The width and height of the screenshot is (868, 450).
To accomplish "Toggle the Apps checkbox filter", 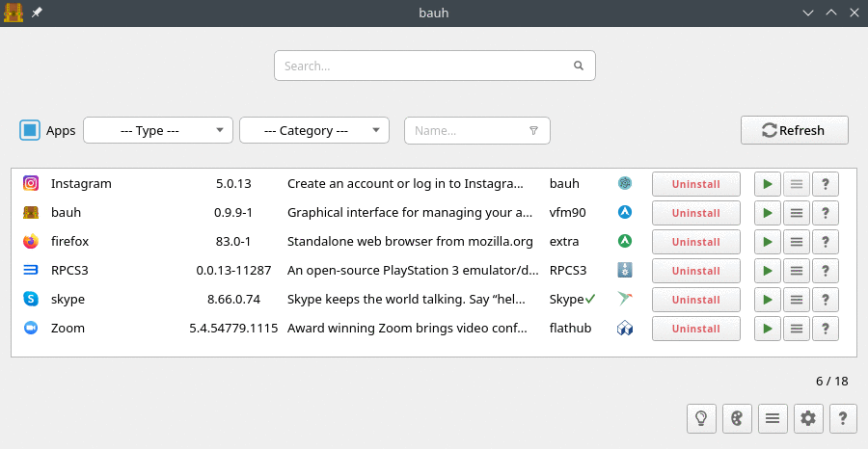I will coord(30,130).
